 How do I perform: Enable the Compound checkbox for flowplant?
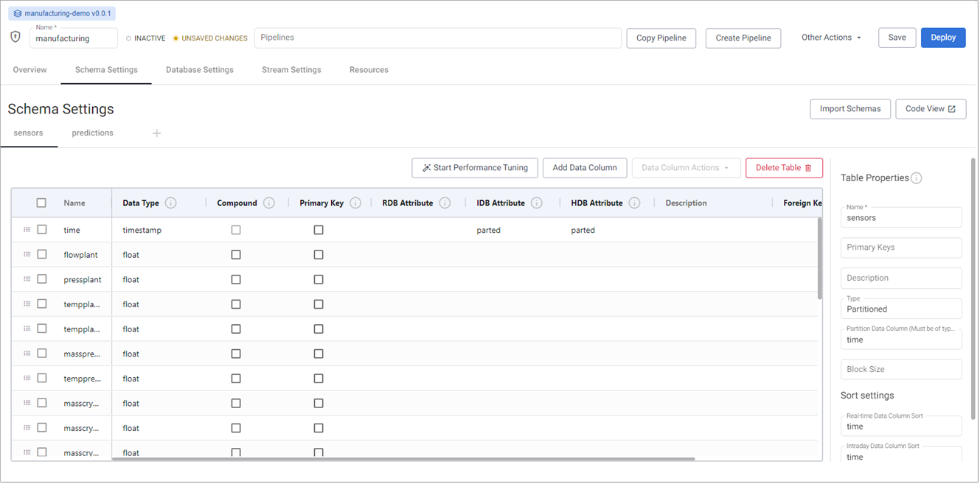[236, 254]
